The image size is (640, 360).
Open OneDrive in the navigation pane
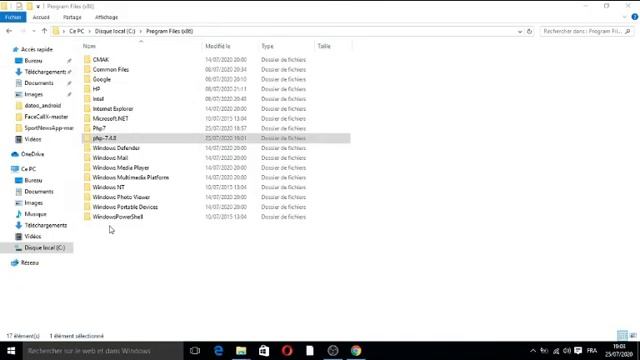coord(32,154)
